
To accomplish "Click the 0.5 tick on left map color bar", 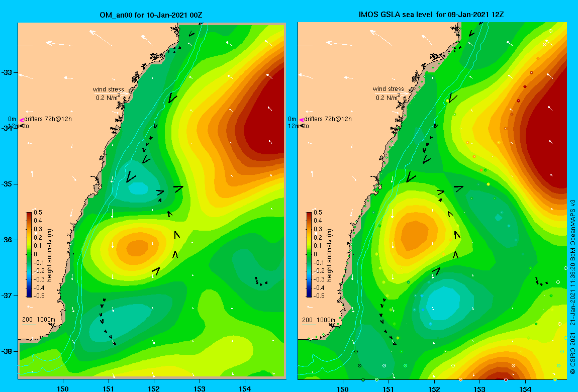I will (x=38, y=213).
